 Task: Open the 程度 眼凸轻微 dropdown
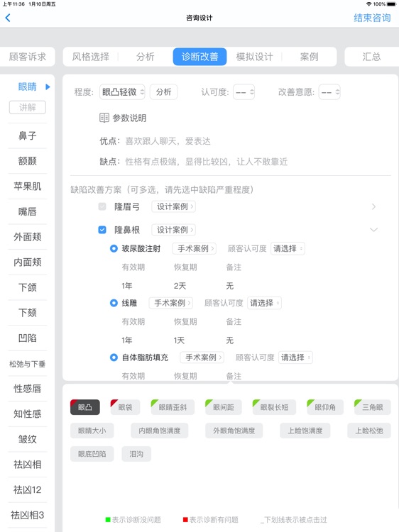pyautogui.click(x=122, y=92)
